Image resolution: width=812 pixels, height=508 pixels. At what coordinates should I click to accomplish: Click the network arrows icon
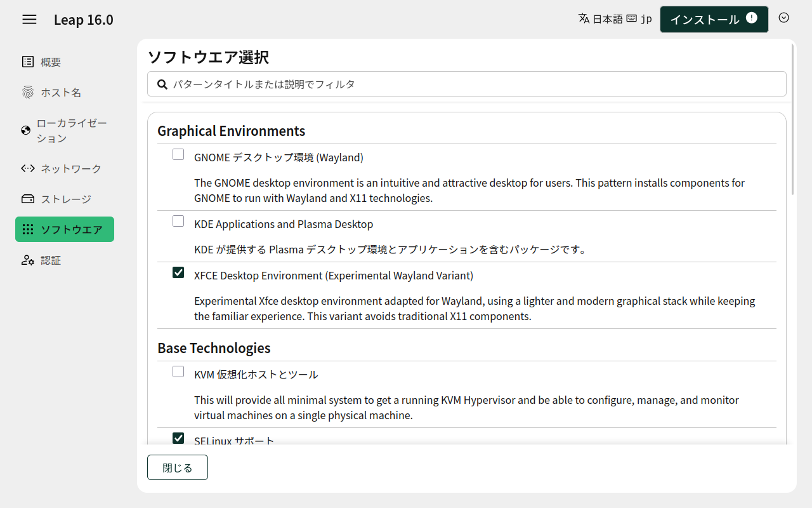[x=28, y=168]
